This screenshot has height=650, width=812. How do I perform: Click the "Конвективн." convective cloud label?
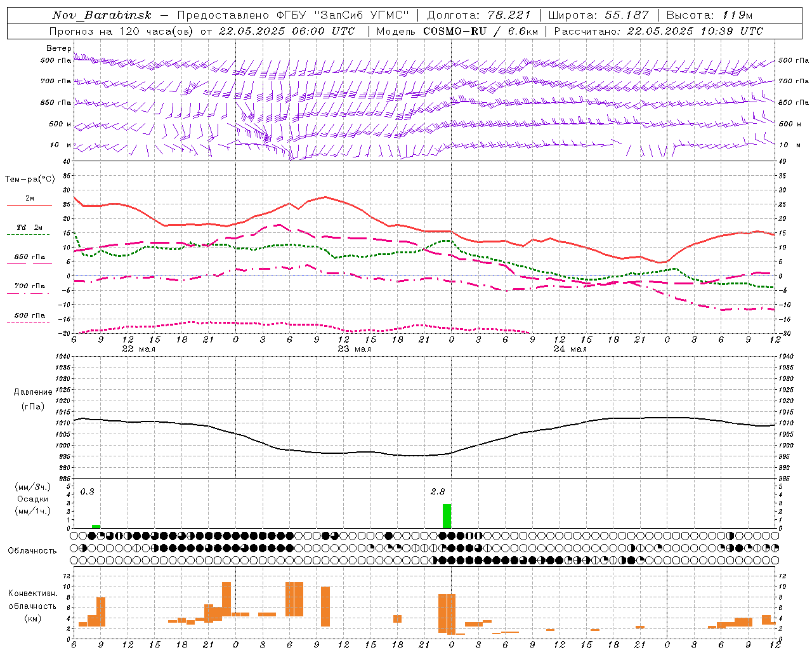tap(32, 594)
